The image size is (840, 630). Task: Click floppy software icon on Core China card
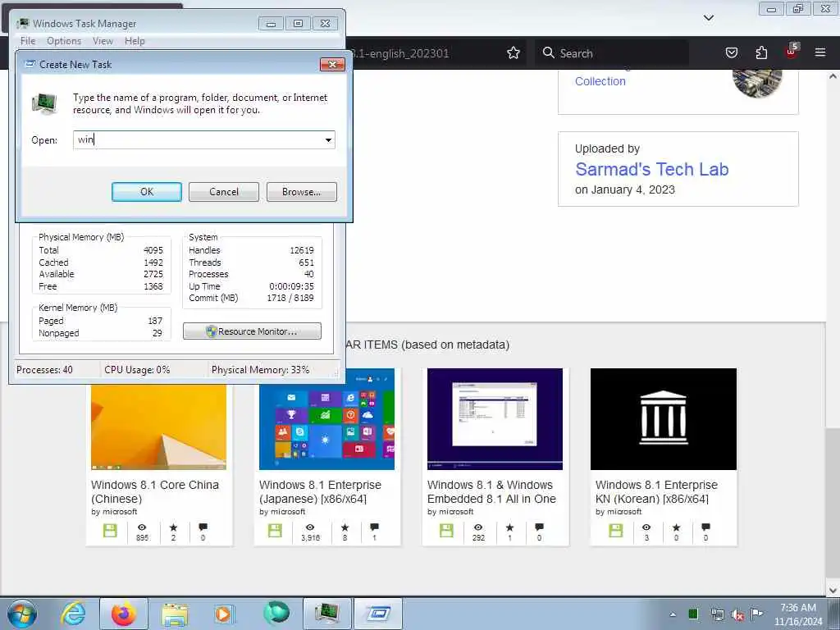pos(110,531)
